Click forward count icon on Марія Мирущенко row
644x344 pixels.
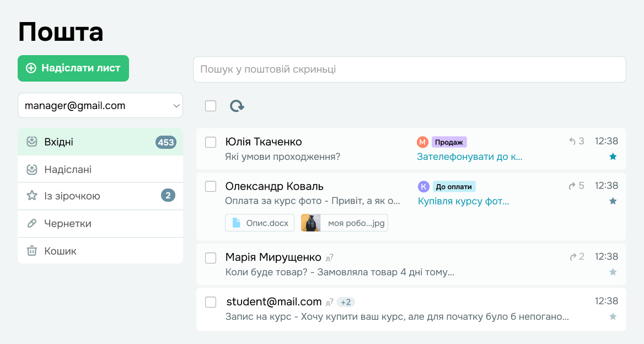pos(573,257)
